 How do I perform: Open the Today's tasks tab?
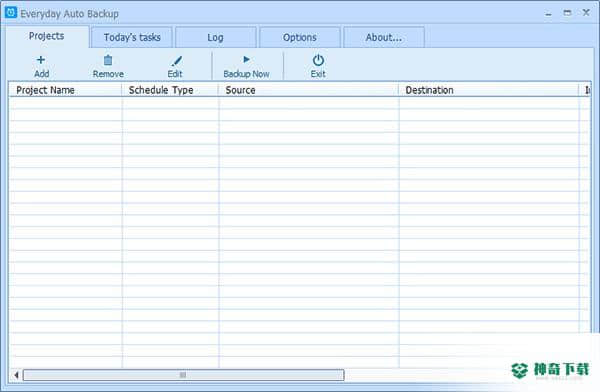point(132,38)
